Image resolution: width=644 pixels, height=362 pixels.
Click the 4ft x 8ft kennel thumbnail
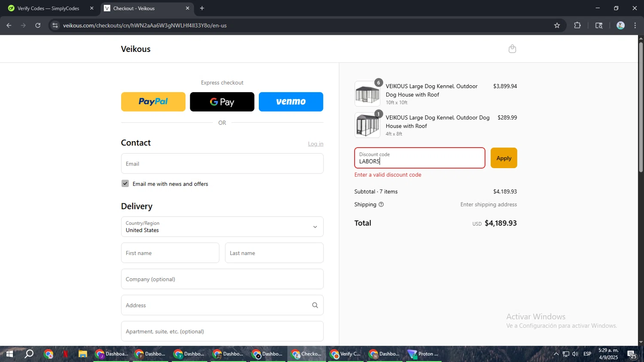(x=368, y=125)
